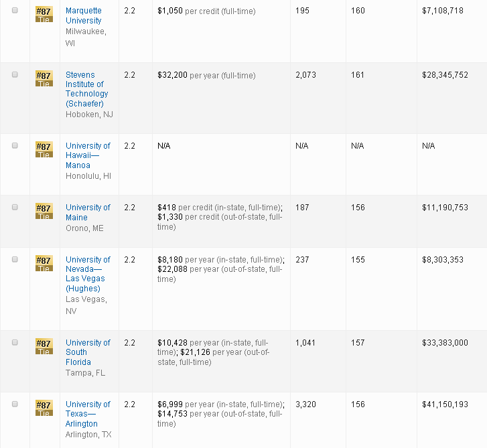Visit the University of Hawaii—Manoa page
Image resolution: width=487 pixels, height=448 pixels.
click(87, 155)
